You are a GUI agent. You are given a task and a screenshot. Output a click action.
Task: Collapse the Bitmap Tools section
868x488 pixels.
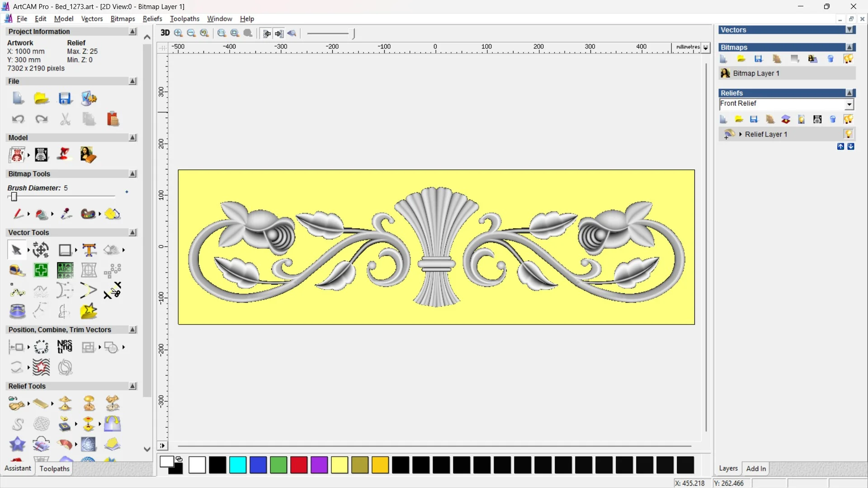132,174
